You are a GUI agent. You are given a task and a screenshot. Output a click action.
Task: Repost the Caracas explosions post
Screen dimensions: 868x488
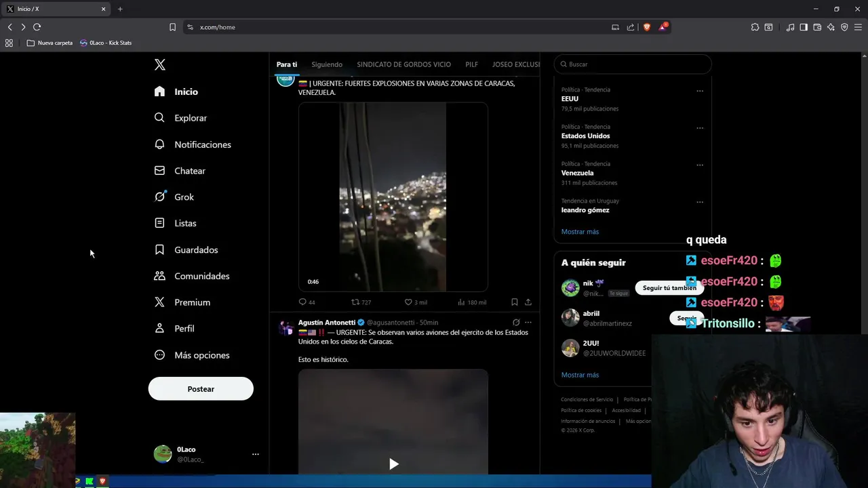361,302
